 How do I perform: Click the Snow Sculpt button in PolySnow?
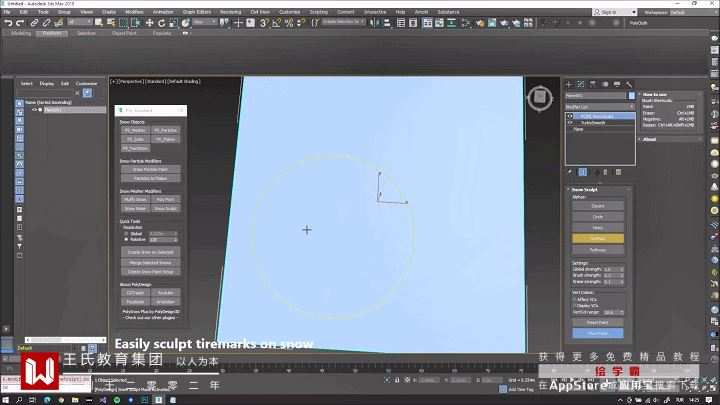click(x=166, y=208)
